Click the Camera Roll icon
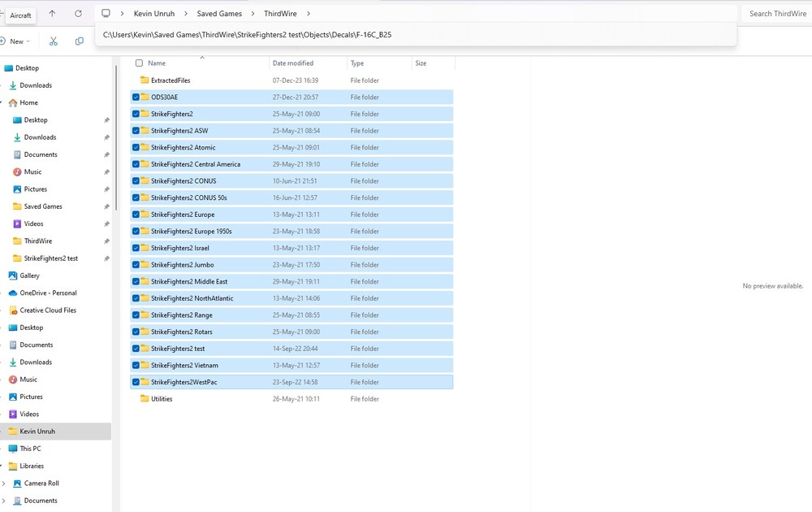 (17, 484)
